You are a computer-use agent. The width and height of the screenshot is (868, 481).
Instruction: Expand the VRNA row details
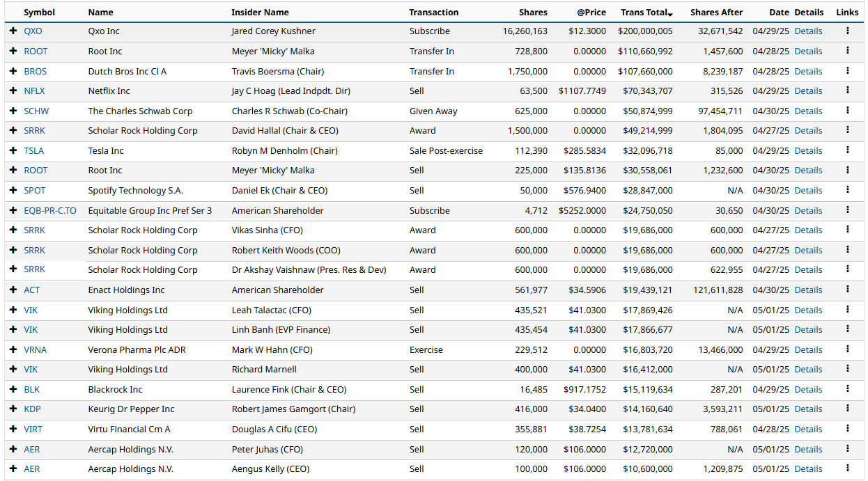[x=13, y=349]
